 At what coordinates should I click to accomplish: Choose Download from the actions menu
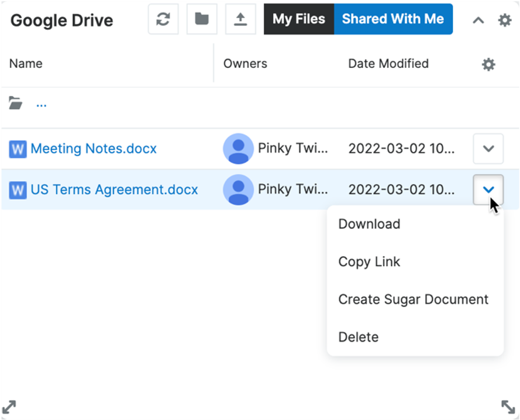pyautogui.click(x=369, y=224)
